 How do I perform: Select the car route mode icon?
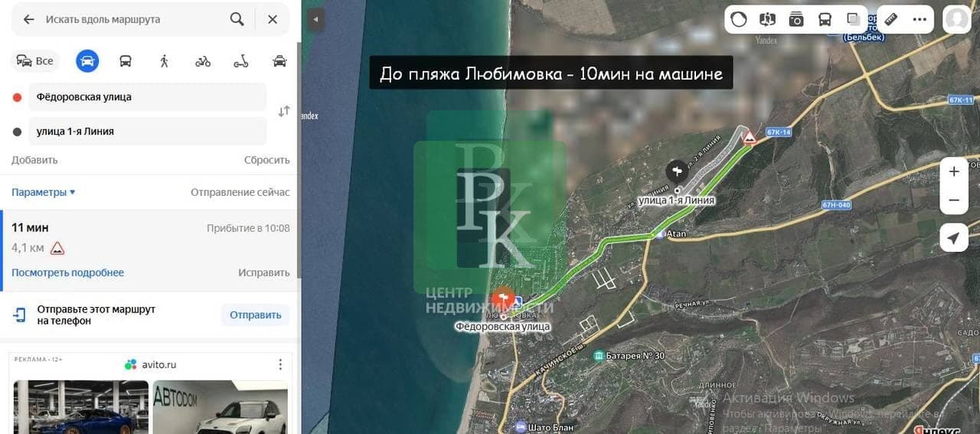pos(87,61)
